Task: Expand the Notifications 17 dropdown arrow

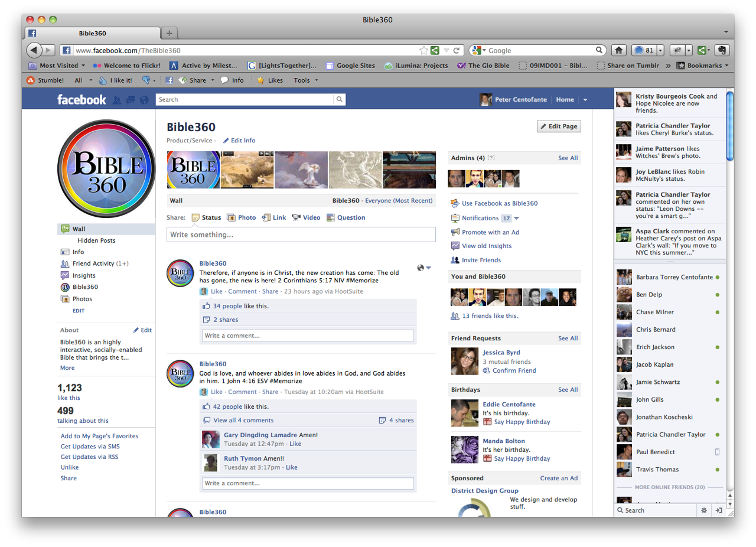Action: click(x=516, y=218)
